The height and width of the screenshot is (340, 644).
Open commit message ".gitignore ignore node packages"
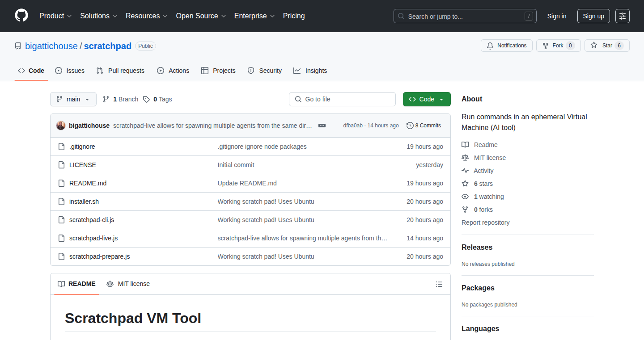[x=262, y=147]
